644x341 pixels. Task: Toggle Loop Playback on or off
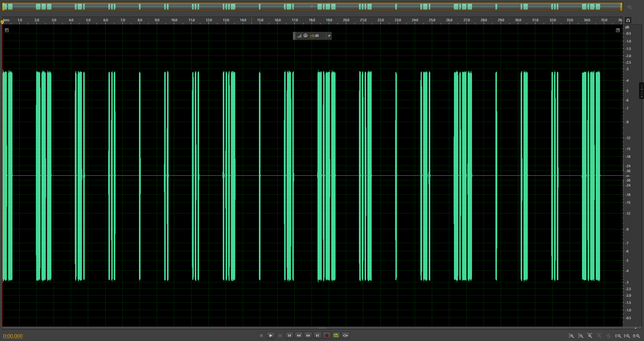(x=336, y=335)
